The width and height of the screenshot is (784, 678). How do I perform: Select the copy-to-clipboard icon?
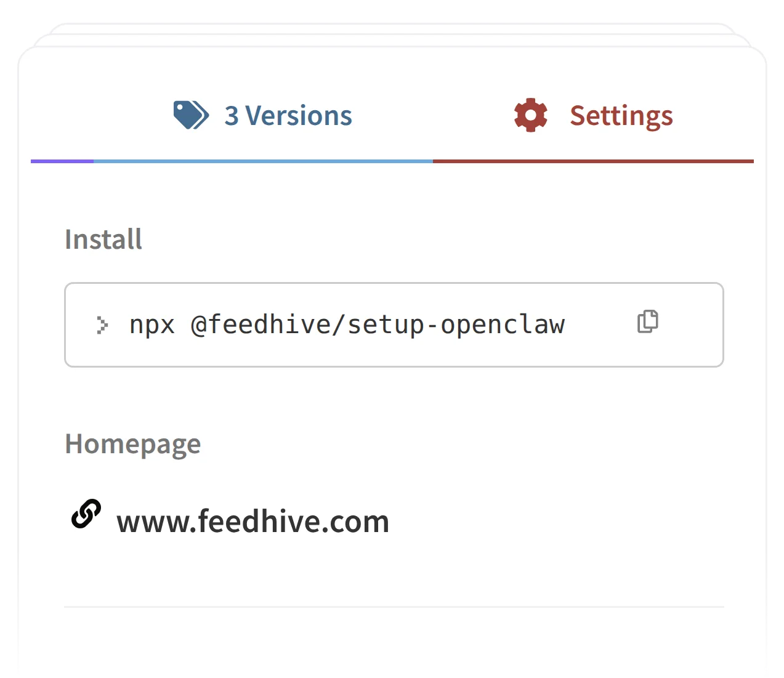point(647,321)
